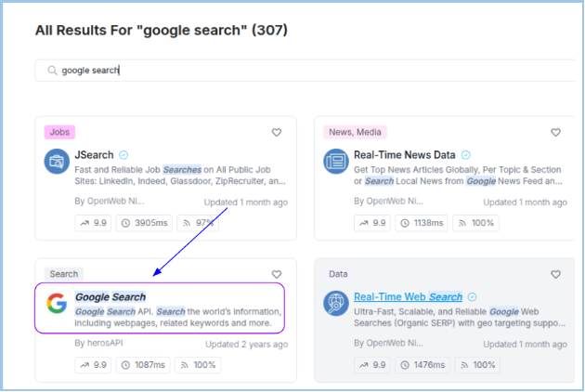Click the google search text input field
Image resolution: width=585 pixels, height=392 pixels.
[x=279, y=71]
